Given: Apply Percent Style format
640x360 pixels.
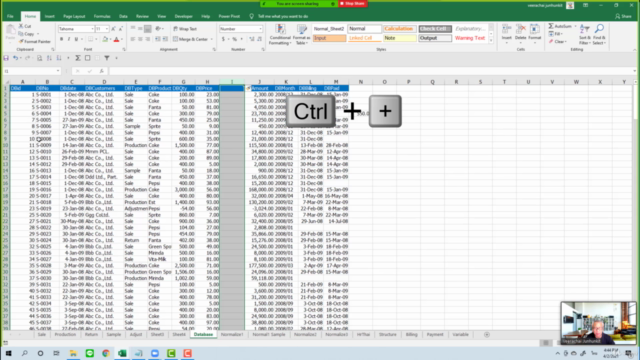Looking at the screenshot, I should click(x=235, y=39).
